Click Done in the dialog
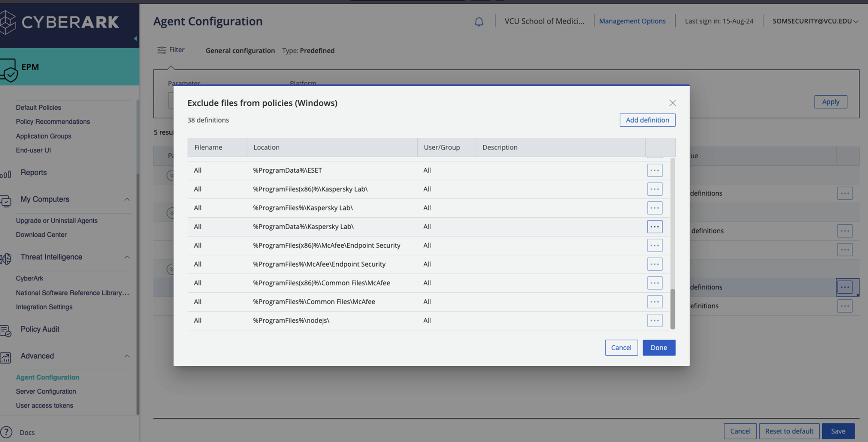Screen dimensions: 868x442 [x=659, y=348]
